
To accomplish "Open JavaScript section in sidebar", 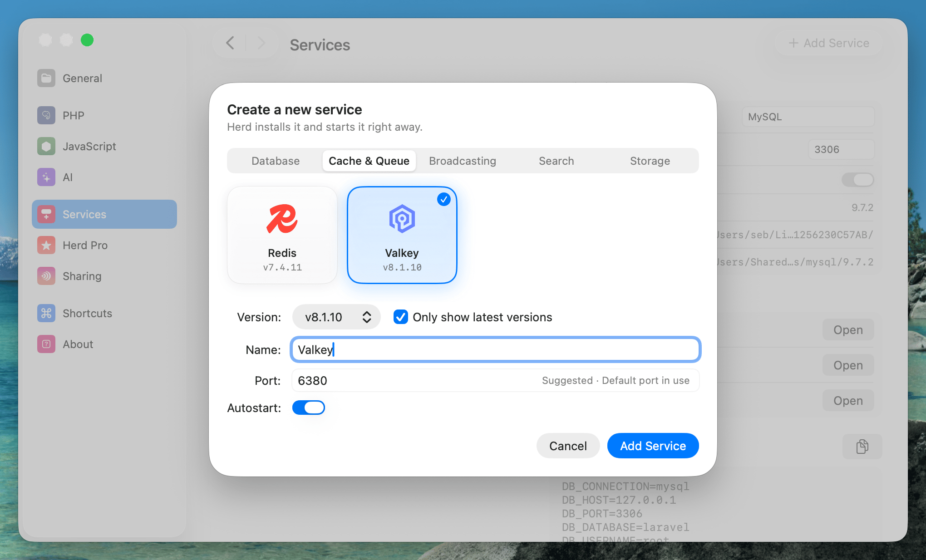I will click(104, 146).
